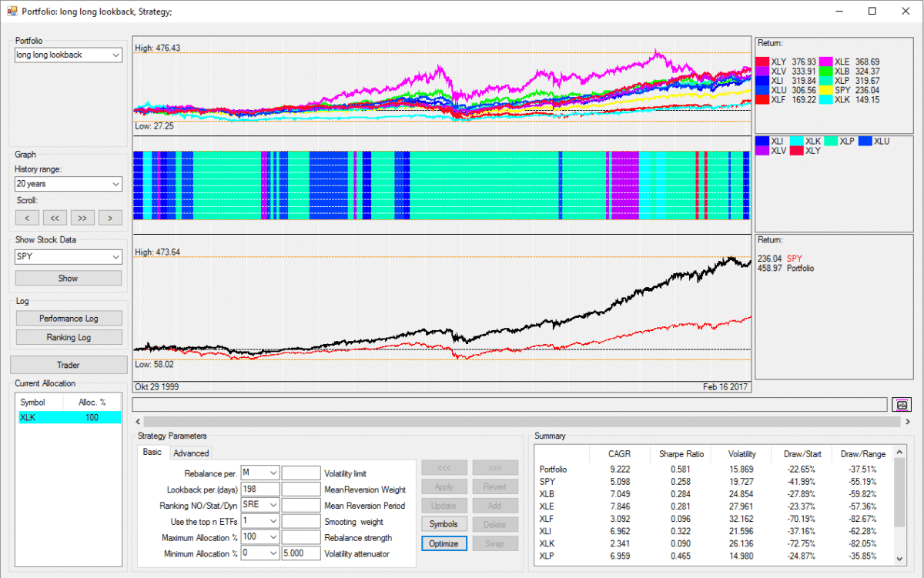Open the Performance Log
Screen dimensions: 924x578
(x=68, y=318)
